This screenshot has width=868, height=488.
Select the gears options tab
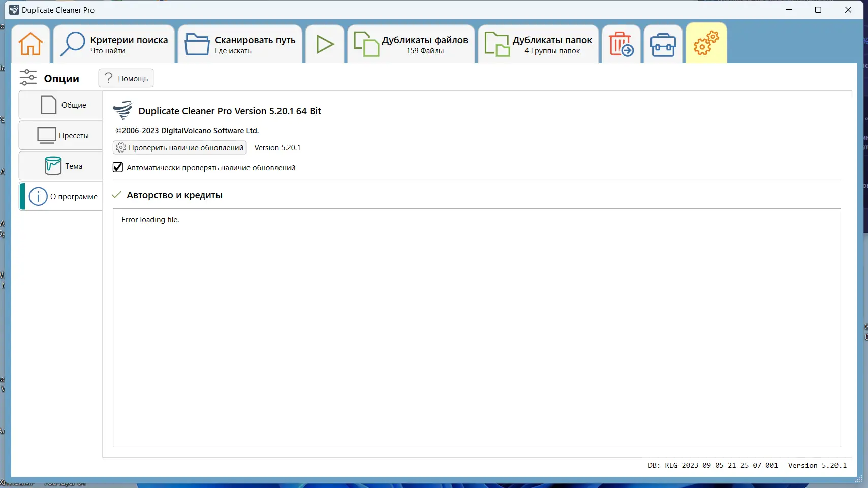click(x=706, y=43)
